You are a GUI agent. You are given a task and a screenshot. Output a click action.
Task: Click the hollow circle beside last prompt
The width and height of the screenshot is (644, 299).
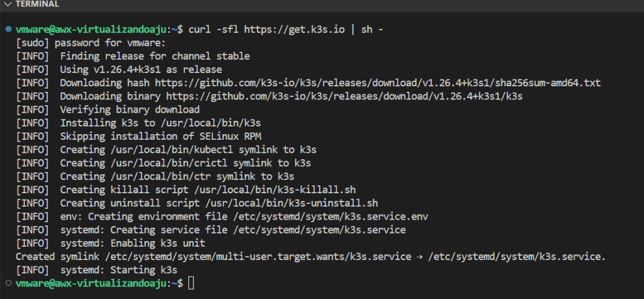pos(7,284)
